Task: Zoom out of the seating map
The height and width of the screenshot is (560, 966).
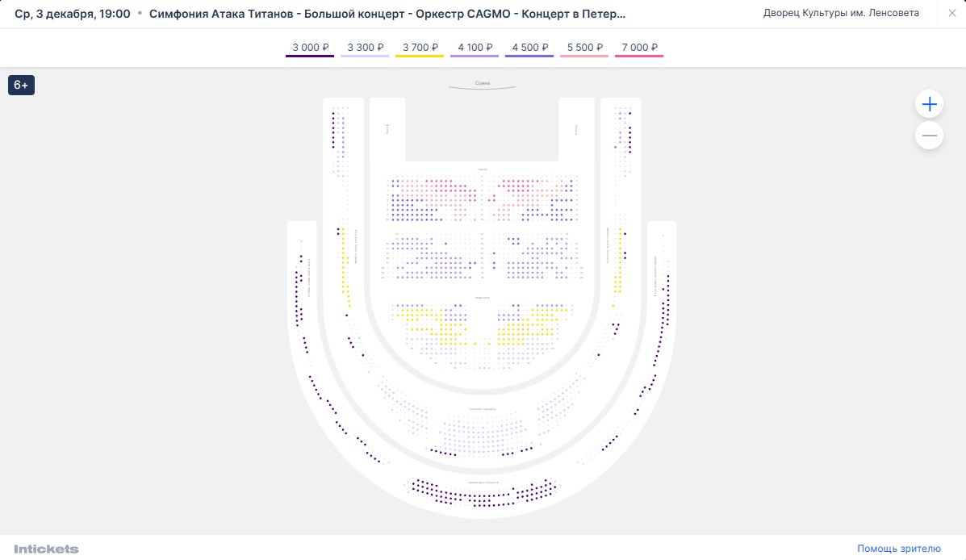Action: click(929, 136)
